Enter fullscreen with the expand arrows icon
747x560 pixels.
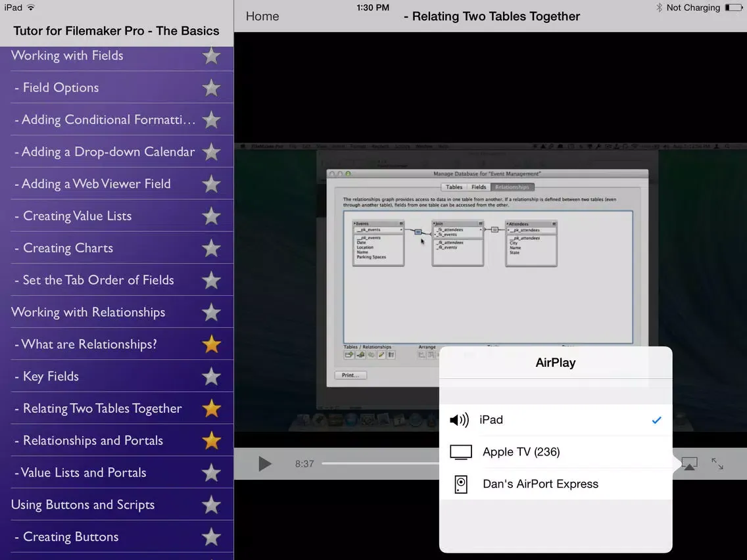coord(717,464)
